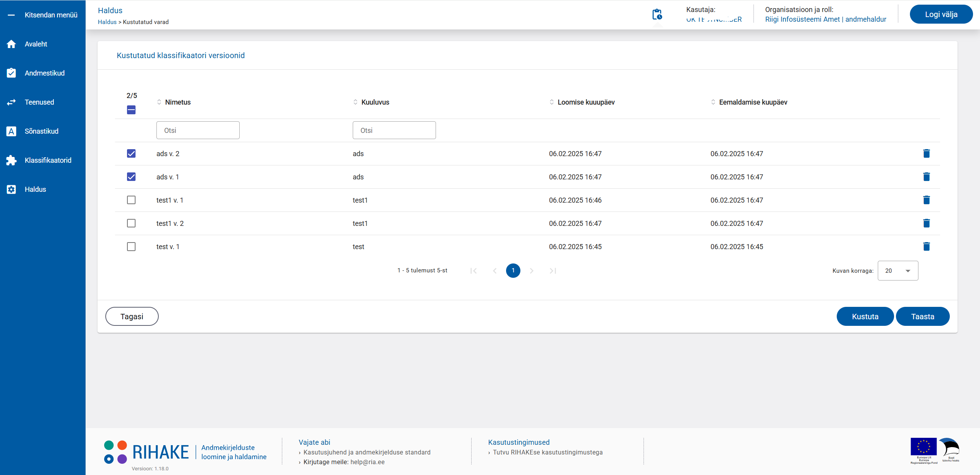Click the clipboard clock icon in header
980x475 pixels.
[657, 15]
